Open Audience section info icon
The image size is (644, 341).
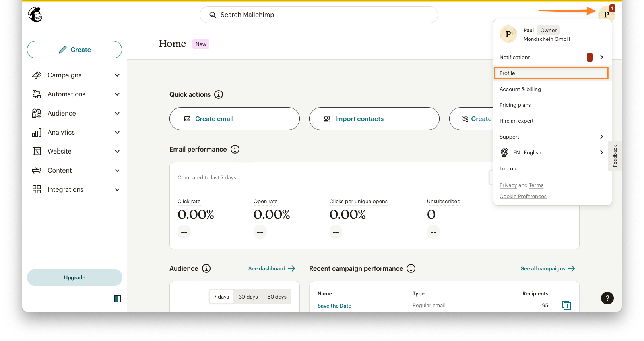tap(206, 268)
